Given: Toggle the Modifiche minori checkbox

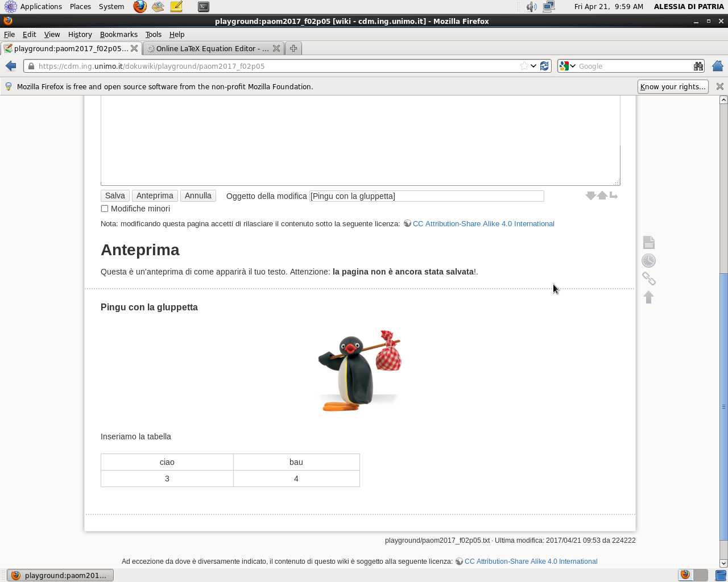Looking at the screenshot, I should 105,209.
